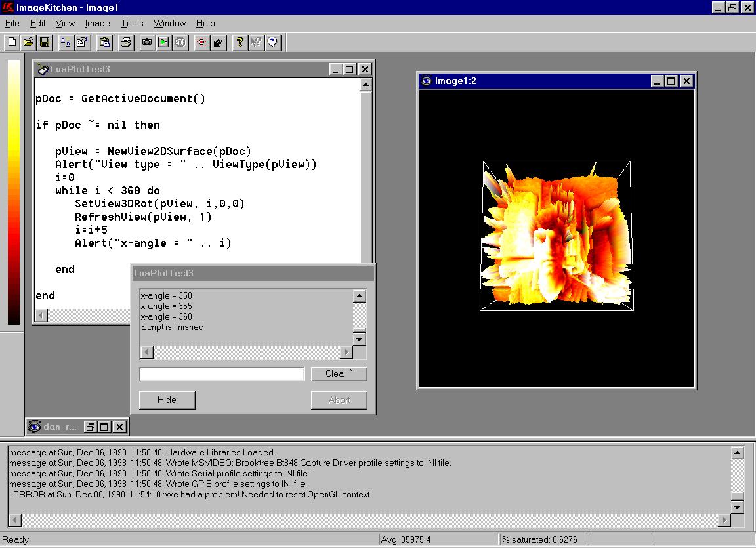The height and width of the screenshot is (548, 756).
Task: Click the paste clipboard toolbar icon
Action: [x=104, y=43]
